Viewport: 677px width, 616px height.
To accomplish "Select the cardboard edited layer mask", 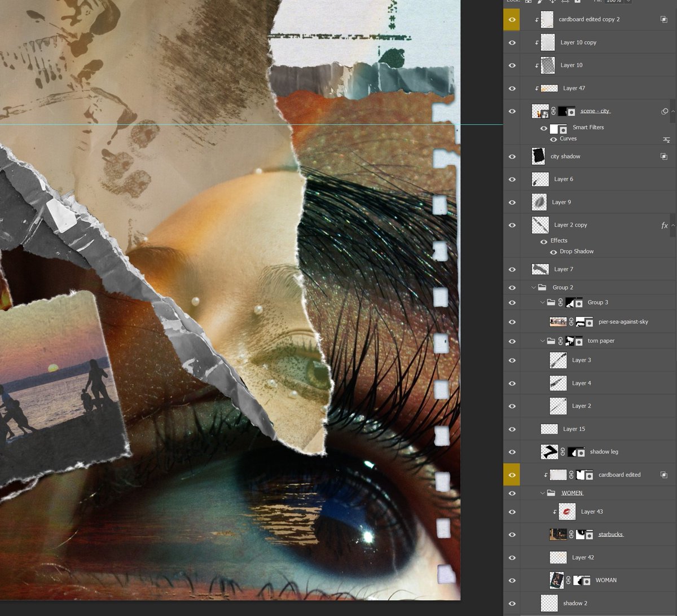I will click(584, 474).
